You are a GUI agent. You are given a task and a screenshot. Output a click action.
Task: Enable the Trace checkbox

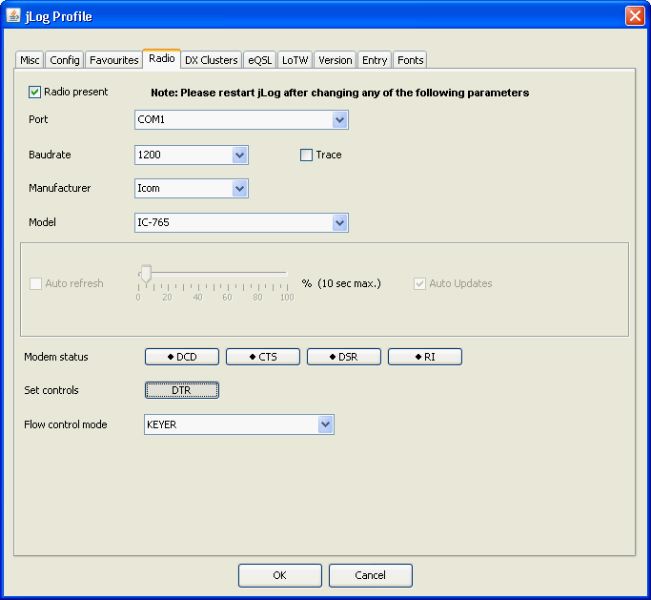click(308, 155)
